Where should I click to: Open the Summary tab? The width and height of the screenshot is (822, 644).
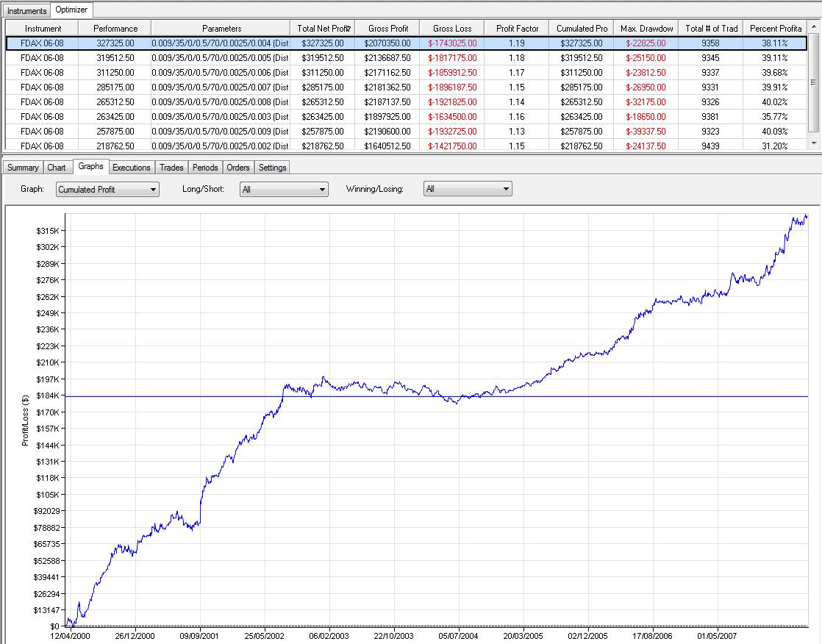pyautogui.click(x=22, y=168)
